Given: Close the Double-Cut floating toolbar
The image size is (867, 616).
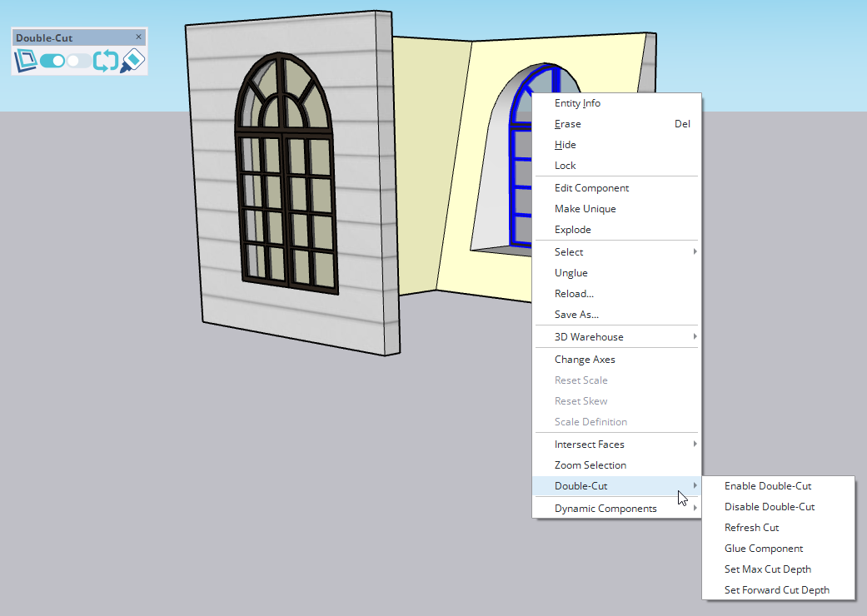Looking at the screenshot, I should tap(139, 37).
